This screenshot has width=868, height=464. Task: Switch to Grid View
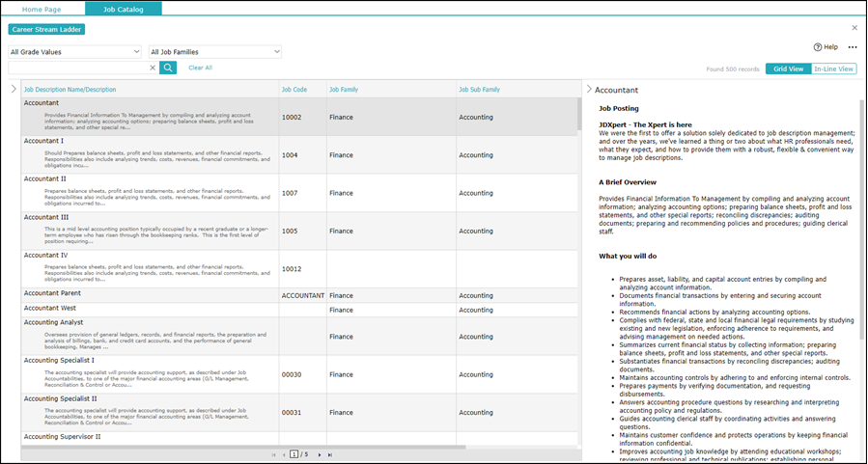tap(788, 69)
